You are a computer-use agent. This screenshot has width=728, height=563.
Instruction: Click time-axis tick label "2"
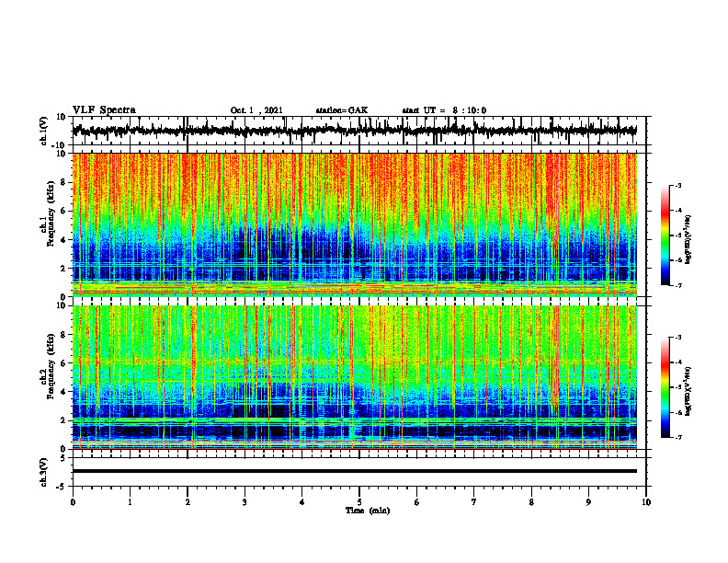click(x=188, y=502)
